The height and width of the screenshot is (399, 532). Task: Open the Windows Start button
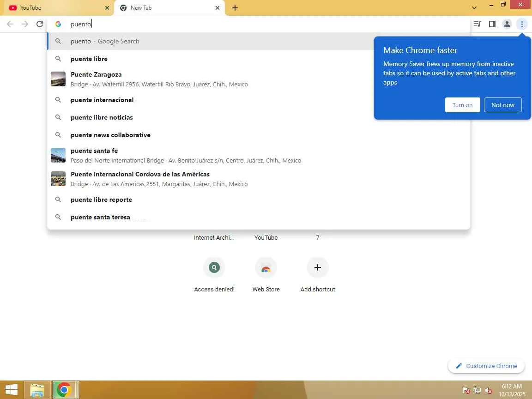12,389
